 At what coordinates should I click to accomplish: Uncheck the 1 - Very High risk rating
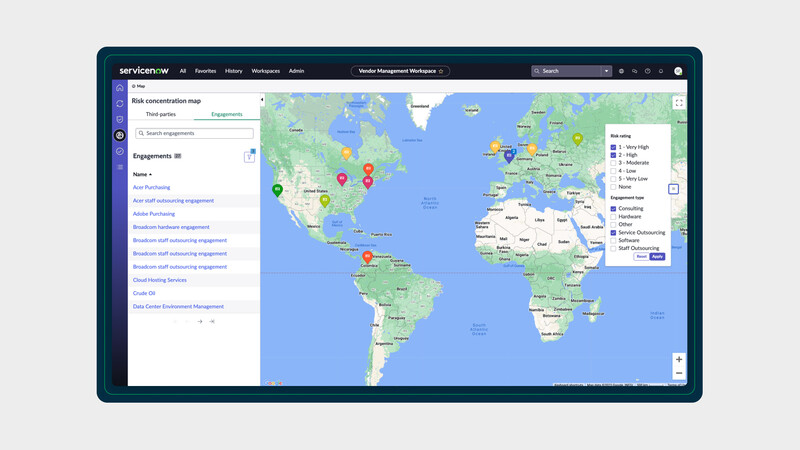[613, 147]
